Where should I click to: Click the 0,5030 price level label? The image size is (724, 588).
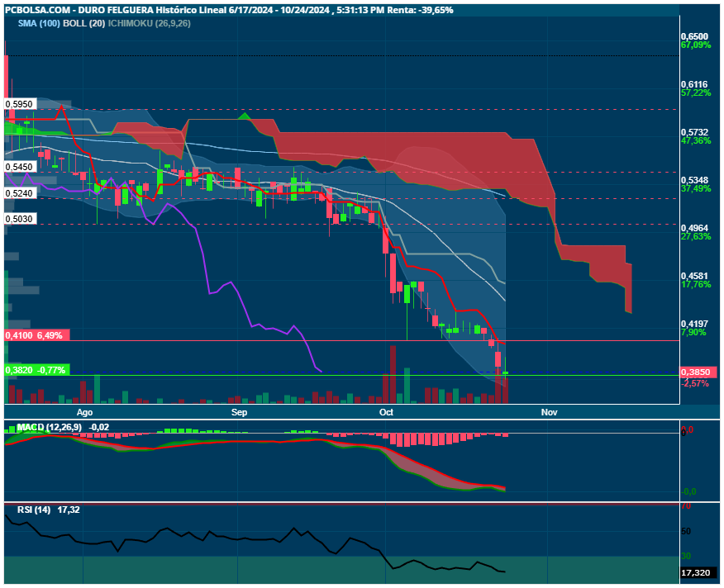pyautogui.click(x=20, y=219)
